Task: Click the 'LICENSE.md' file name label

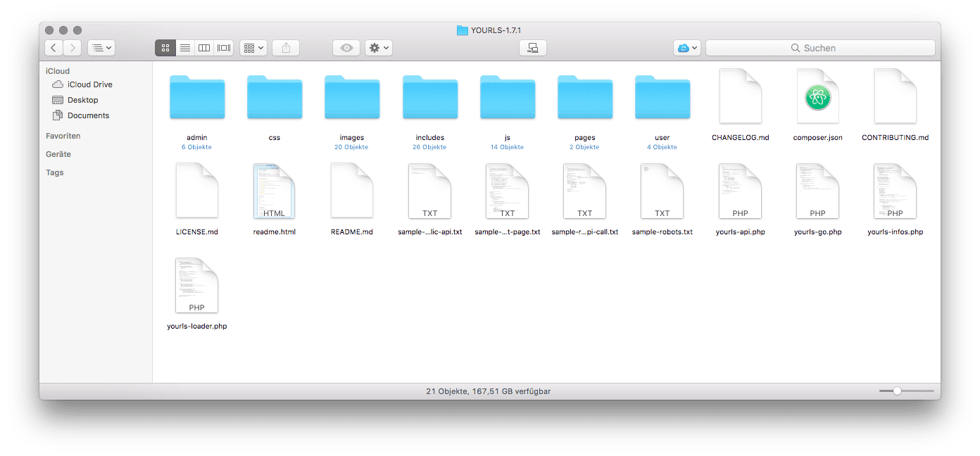Action: 197,232
